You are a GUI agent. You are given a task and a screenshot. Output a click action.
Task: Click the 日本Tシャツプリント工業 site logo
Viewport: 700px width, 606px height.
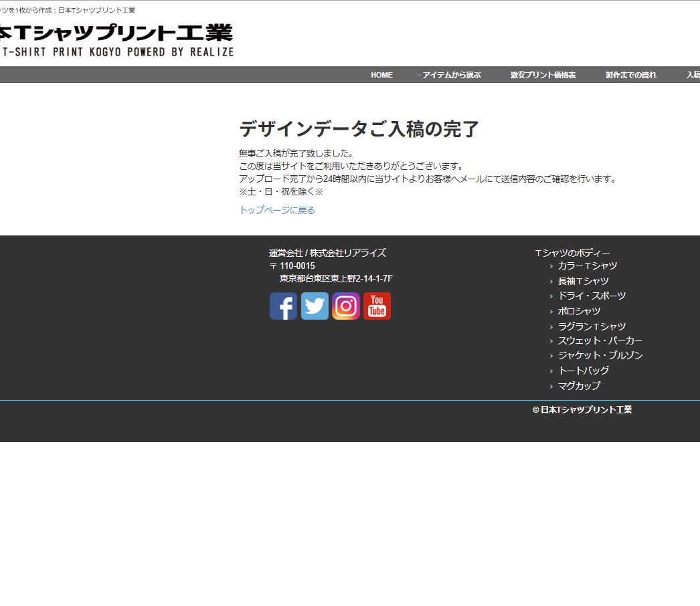[115, 40]
